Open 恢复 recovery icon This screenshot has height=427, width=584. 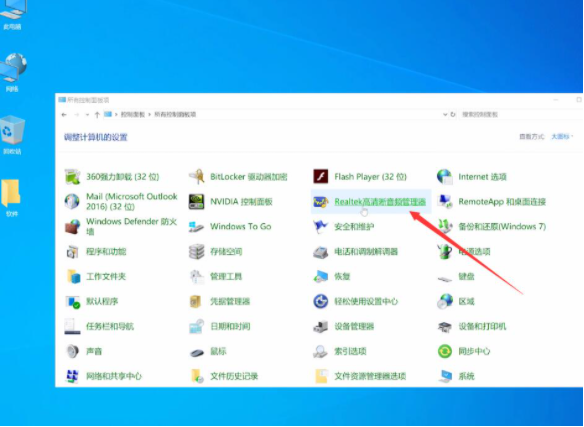pos(320,276)
